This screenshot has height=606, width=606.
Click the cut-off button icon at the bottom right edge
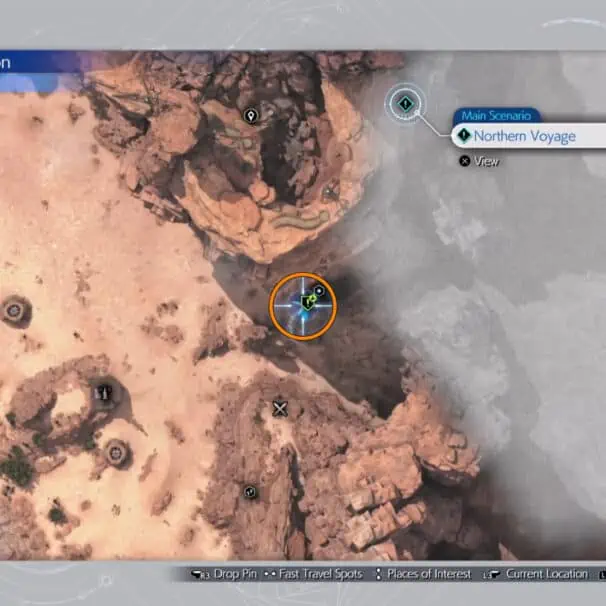[601, 574]
